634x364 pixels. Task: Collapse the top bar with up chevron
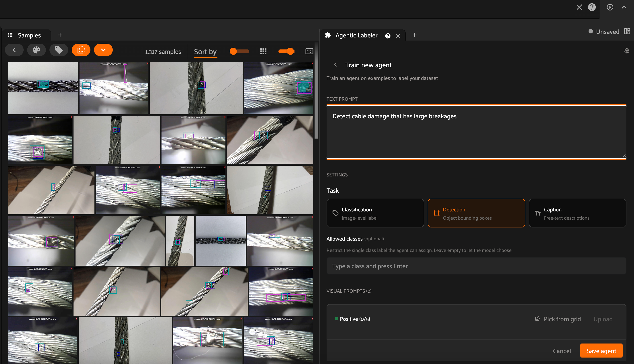click(624, 7)
